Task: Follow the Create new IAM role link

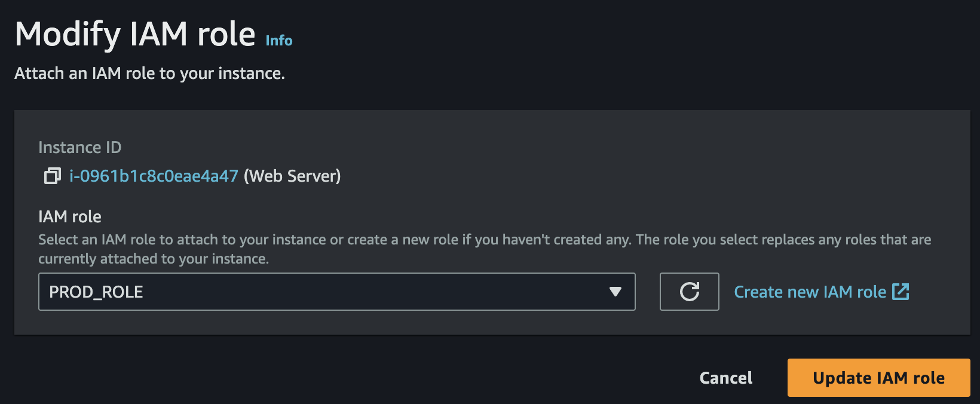Action: coord(810,292)
